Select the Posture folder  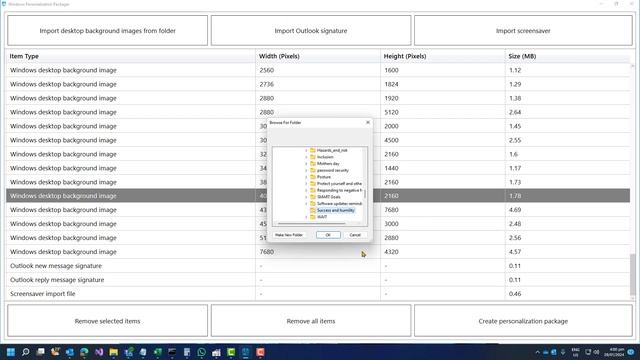pos(324,177)
